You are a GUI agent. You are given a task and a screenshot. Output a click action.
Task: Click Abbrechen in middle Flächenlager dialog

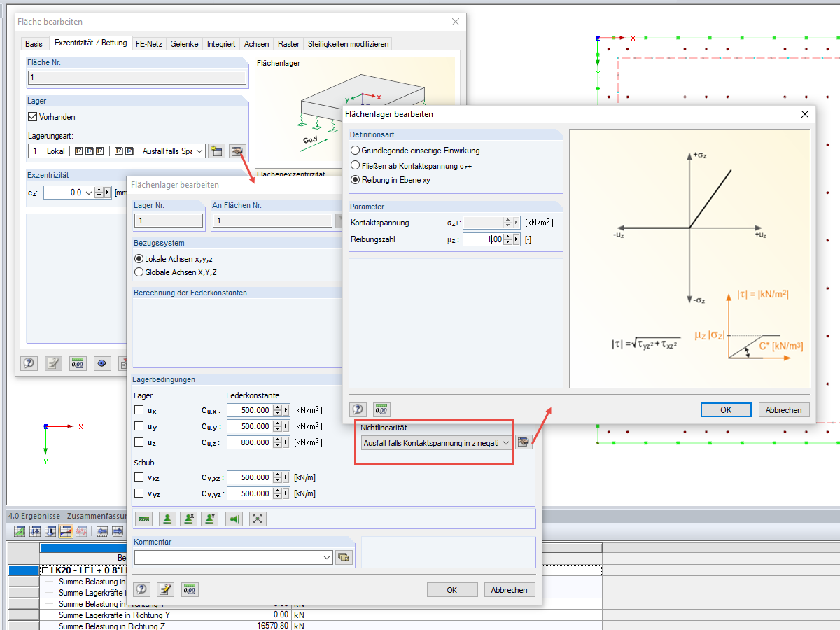(x=510, y=589)
